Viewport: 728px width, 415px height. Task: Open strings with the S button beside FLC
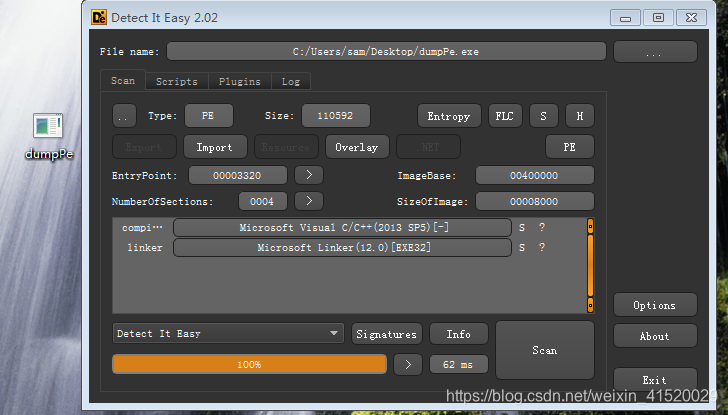[543, 116]
